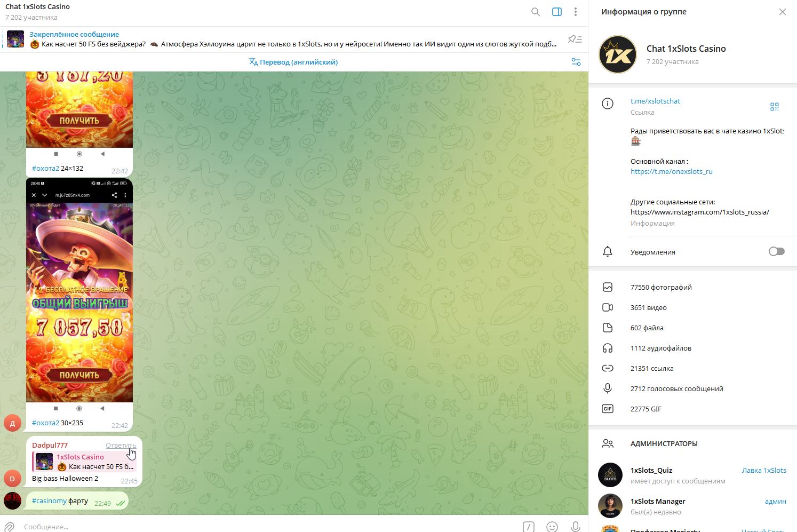Click the pinned message thumbnail
The width and height of the screenshot is (797, 532).
click(x=15, y=39)
